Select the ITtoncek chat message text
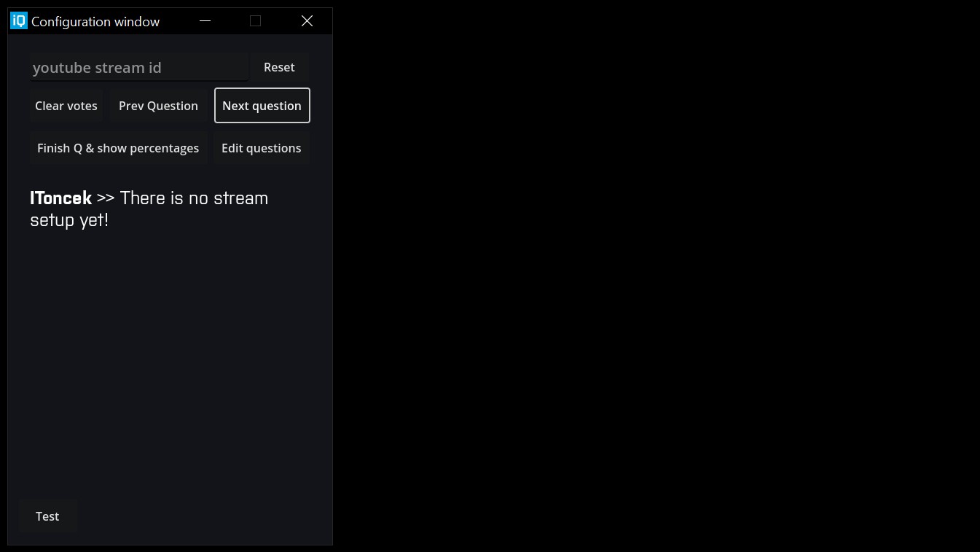The image size is (980, 552). tap(149, 208)
